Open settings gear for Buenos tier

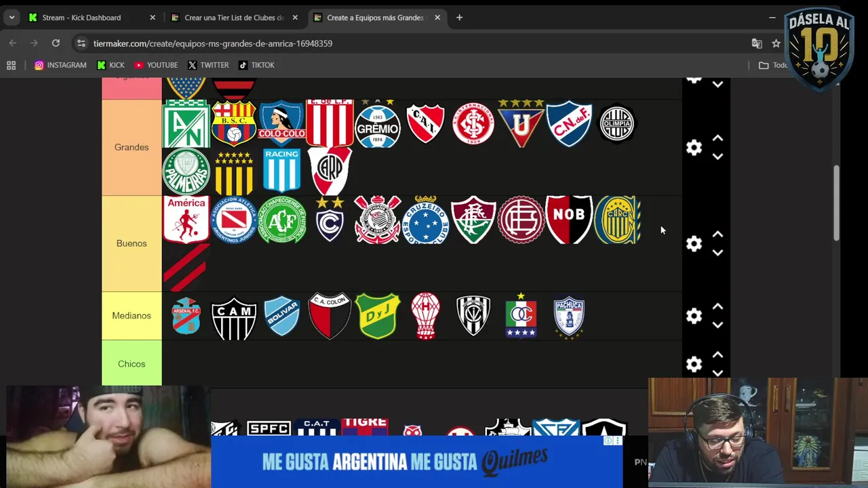click(694, 244)
